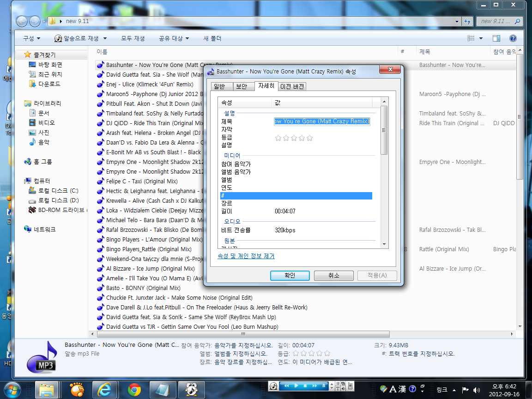Click the 장르 property row
Image resolution: width=532 pixels, height=399 pixels.
click(296, 203)
